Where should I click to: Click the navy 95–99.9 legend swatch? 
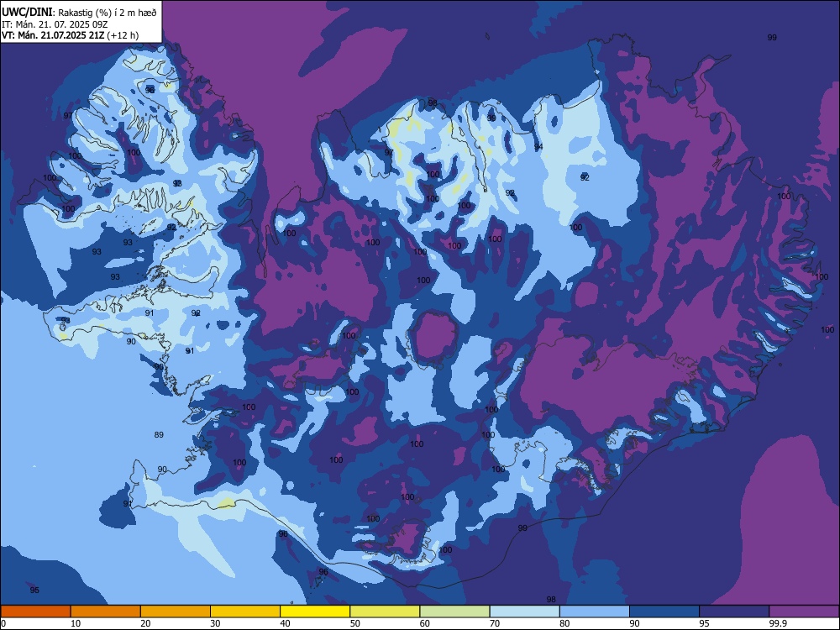[734, 612]
